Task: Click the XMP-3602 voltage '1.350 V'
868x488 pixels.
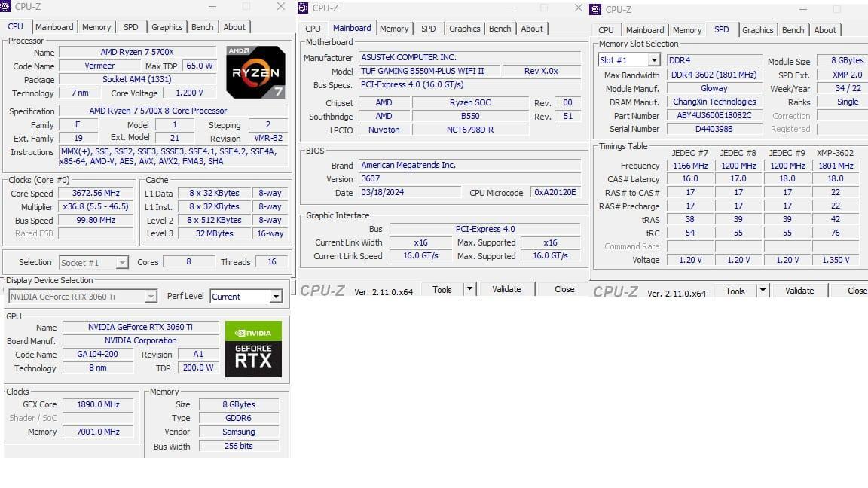Action: tap(836, 260)
